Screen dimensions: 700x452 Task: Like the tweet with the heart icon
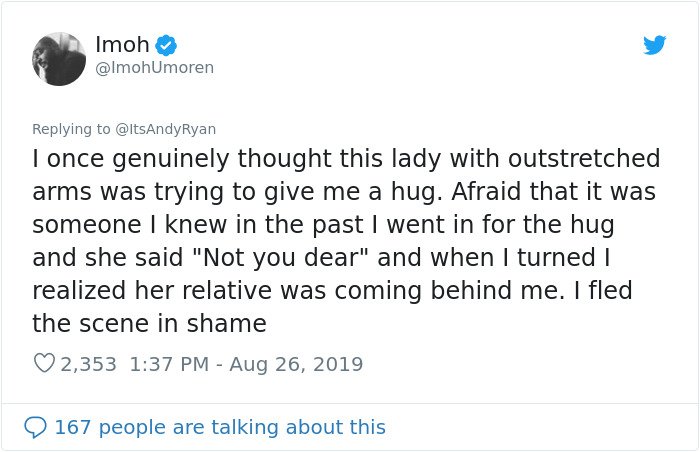click(44, 364)
